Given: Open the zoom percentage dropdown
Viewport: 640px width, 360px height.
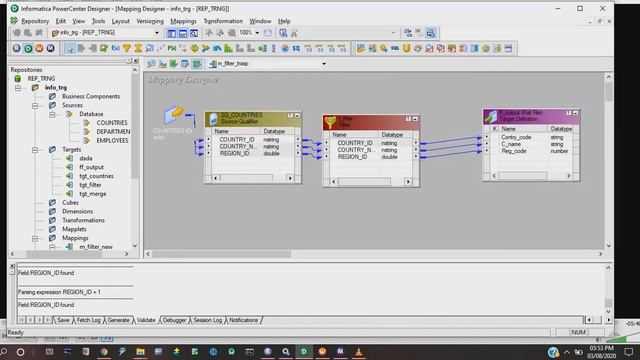Looking at the screenshot, I should coord(257,33).
